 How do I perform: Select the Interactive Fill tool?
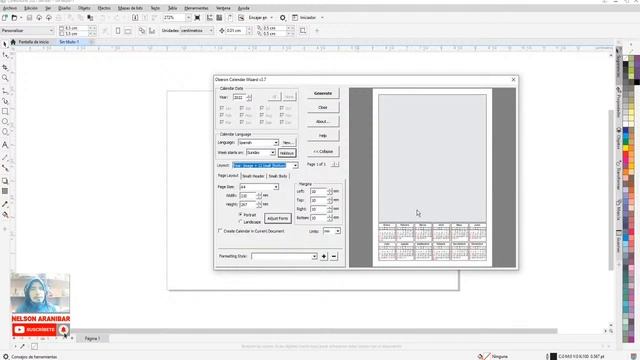(x=5, y=215)
